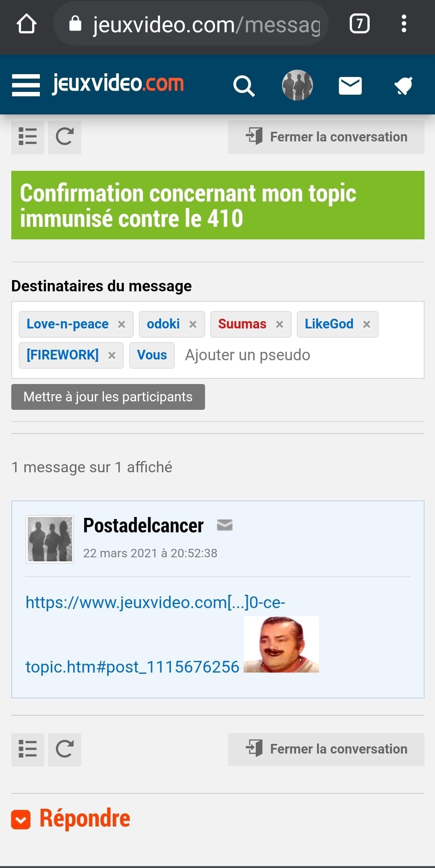
Task: Tap the search magnifier icon
Action: click(244, 86)
